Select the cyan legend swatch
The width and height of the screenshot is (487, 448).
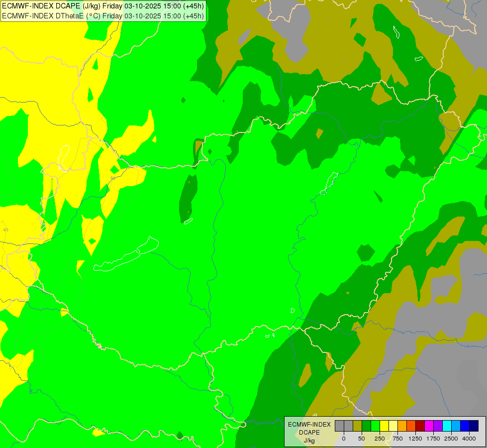point(447,426)
